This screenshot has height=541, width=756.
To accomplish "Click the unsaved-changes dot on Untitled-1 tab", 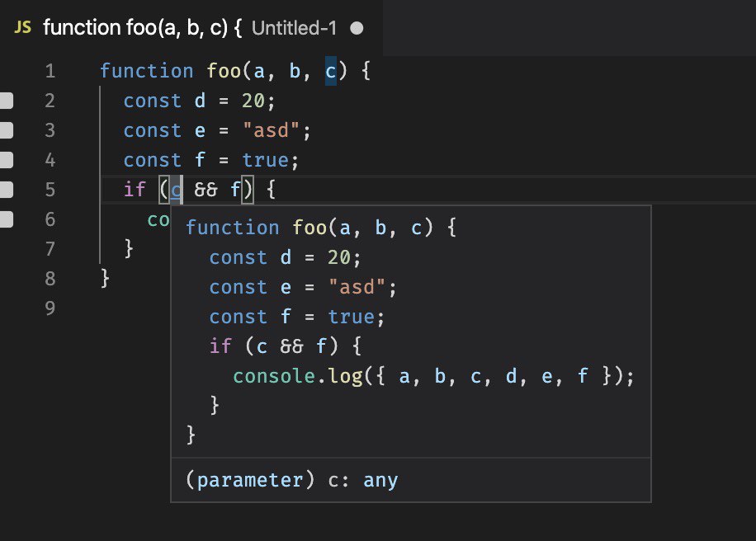I will (357, 28).
